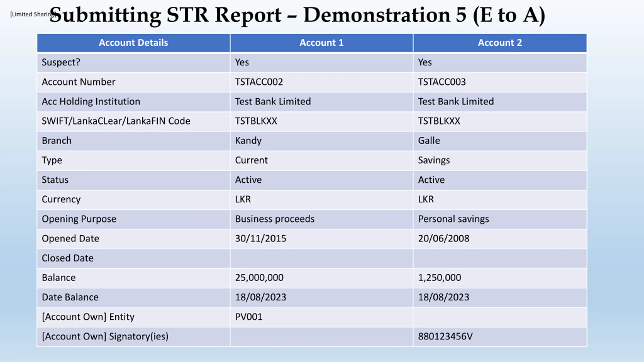Click 'LKR' currency under Account 2

(426, 200)
